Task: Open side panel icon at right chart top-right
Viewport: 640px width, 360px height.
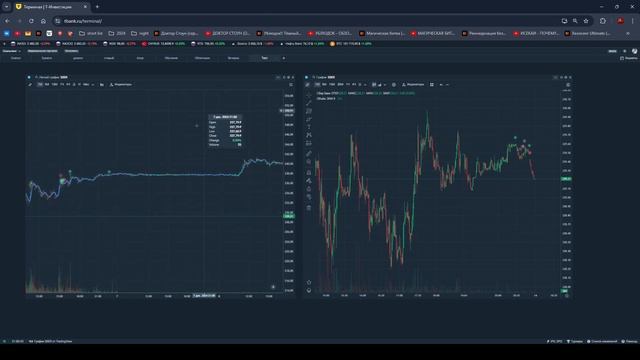Action: tap(568, 85)
